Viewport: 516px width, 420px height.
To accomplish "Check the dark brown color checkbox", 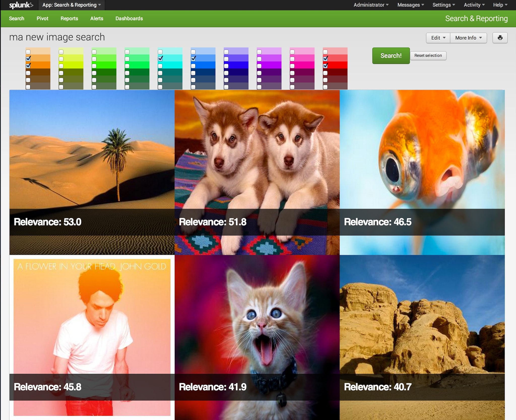I will pyautogui.click(x=28, y=73).
